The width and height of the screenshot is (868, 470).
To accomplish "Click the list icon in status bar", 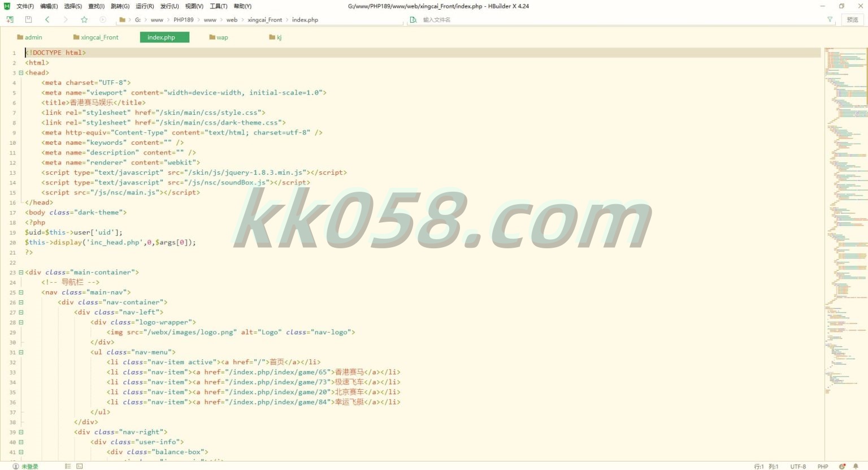I will point(68,467).
